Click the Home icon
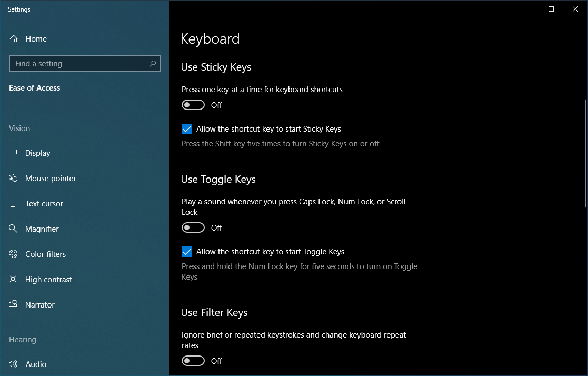The width and height of the screenshot is (588, 376). pos(14,38)
